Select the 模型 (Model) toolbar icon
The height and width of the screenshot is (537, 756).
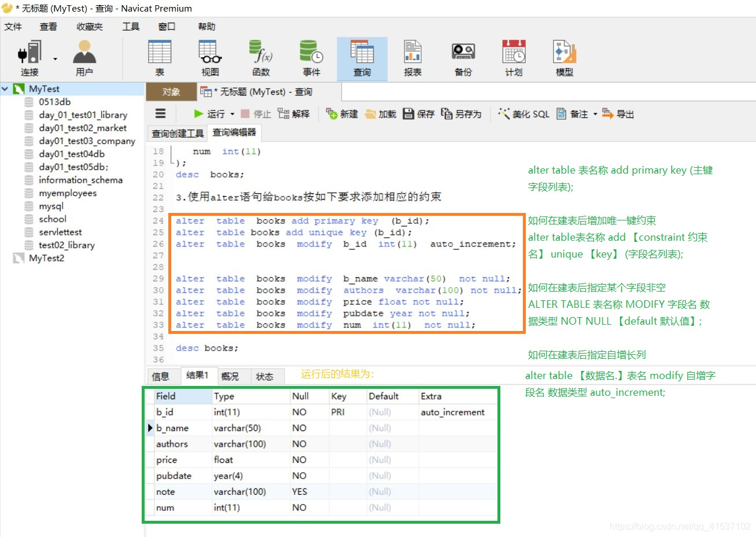point(565,58)
